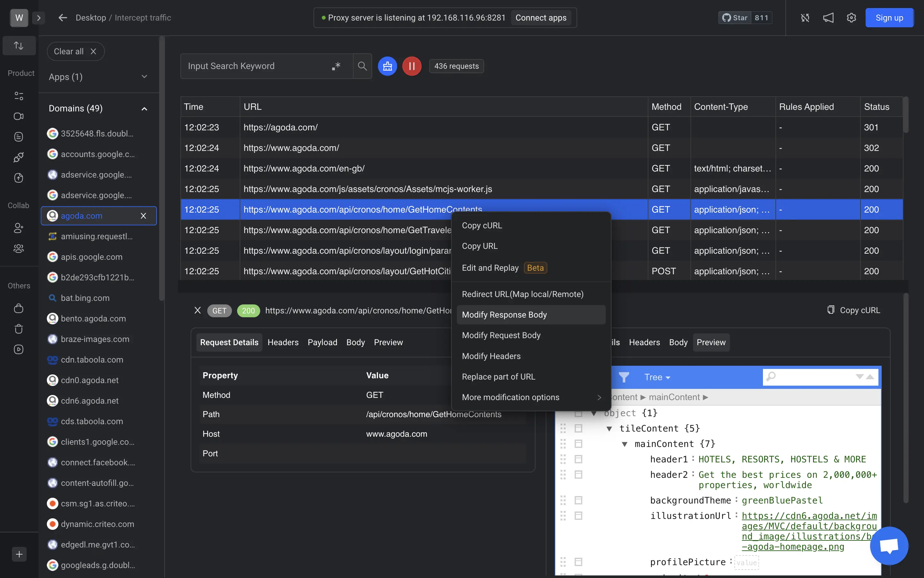Collapse the tileContent node triangle
Image resolution: width=924 pixels, height=578 pixels.
coord(609,429)
